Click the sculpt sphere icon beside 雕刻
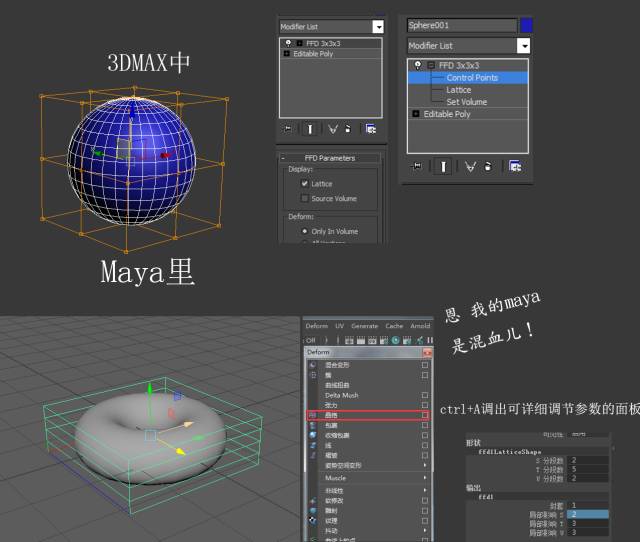This screenshot has width=640, height=542. pos(313,511)
